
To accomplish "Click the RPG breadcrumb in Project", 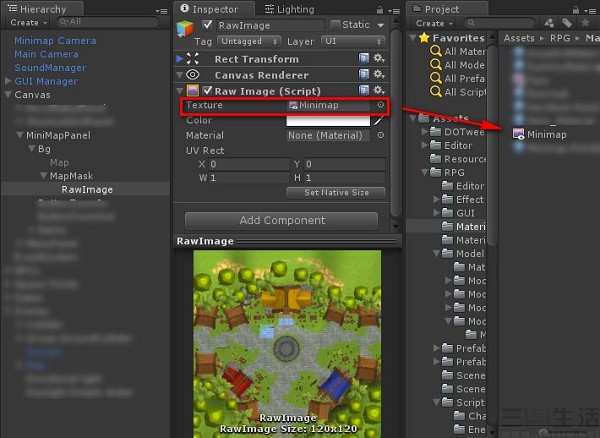I will pos(560,38).
